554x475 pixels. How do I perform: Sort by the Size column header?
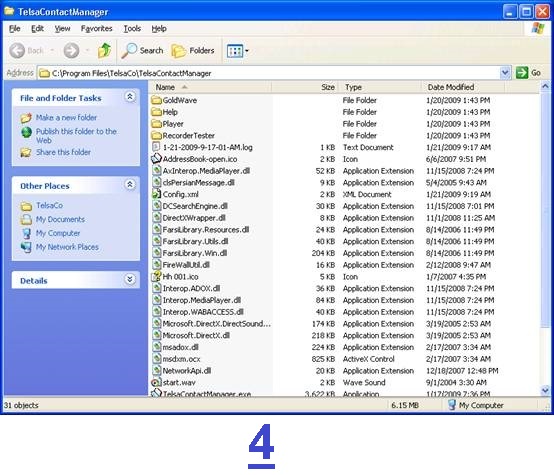coord(305,87)
